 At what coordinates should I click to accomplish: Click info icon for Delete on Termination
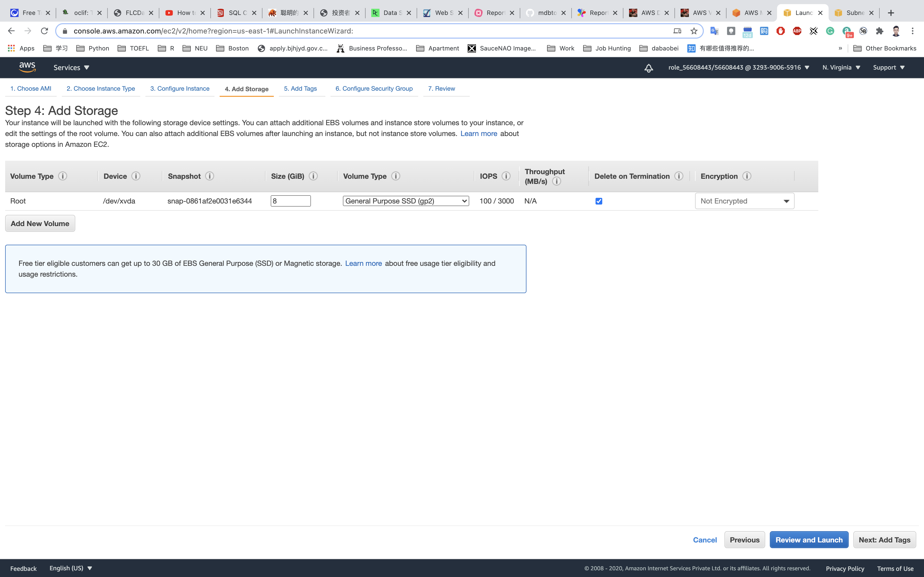pos(679,176)
